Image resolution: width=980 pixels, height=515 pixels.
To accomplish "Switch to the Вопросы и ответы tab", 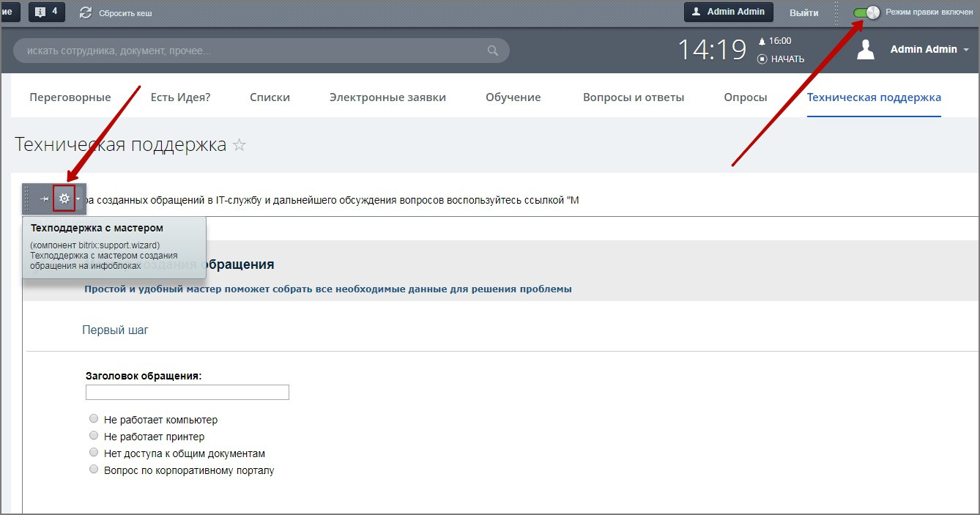I will click(x=633, y=97).
